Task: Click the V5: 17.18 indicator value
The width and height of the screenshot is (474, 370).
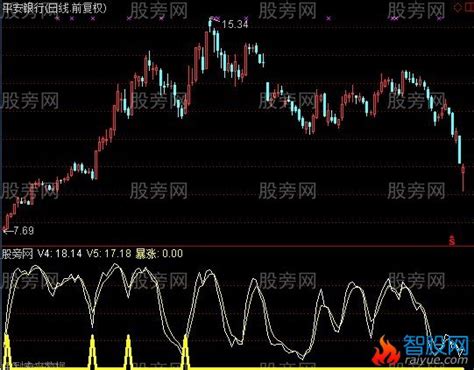Action: pyautogui.click(x=109, y=254)
